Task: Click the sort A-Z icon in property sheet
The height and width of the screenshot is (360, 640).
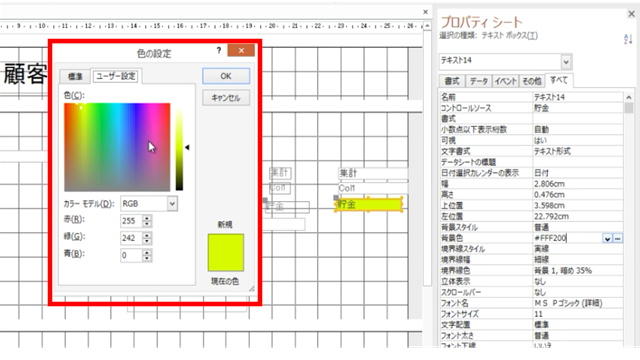Action: click(627, 40)
